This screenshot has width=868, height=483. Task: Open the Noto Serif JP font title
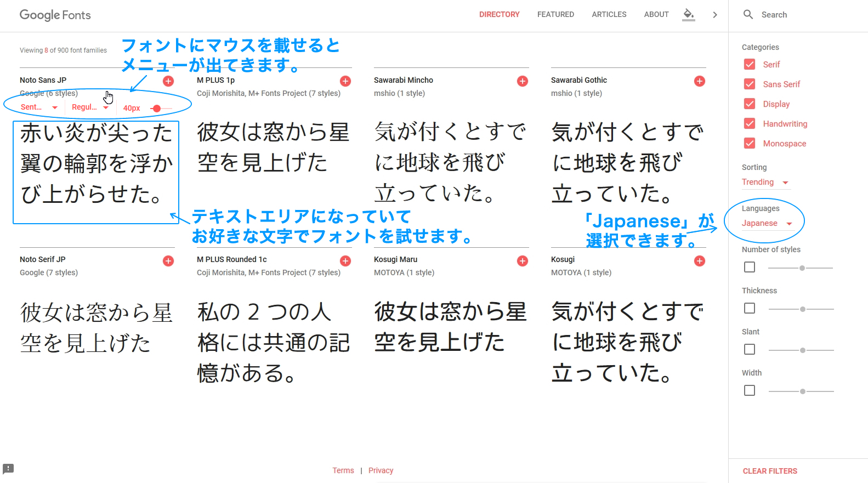point(43,259)
